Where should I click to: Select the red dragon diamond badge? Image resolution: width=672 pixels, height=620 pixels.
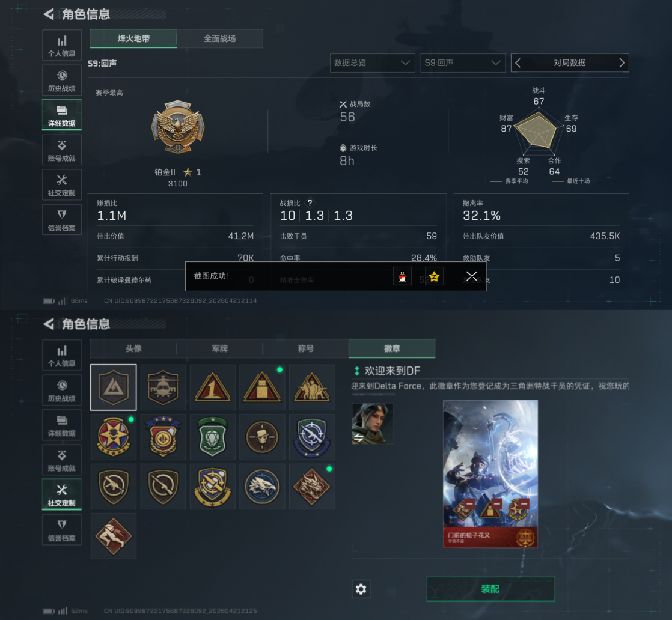click(x=311, y=486)
